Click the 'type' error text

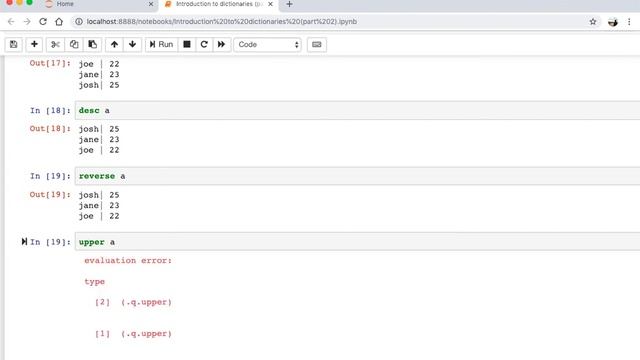[94, 282]
